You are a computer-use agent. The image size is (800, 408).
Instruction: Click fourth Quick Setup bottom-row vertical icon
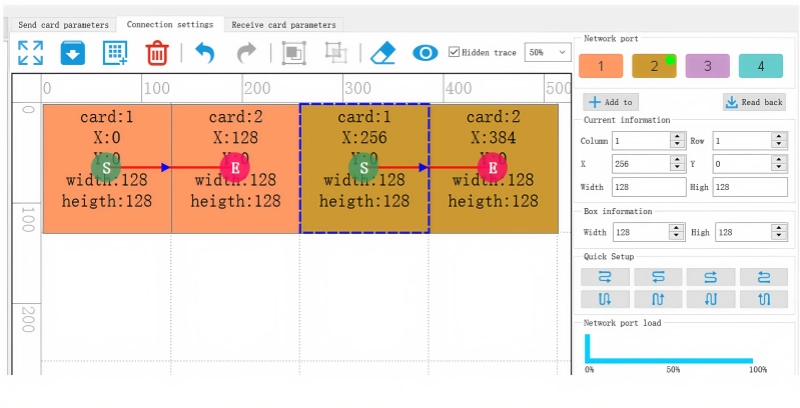(764, 299)
